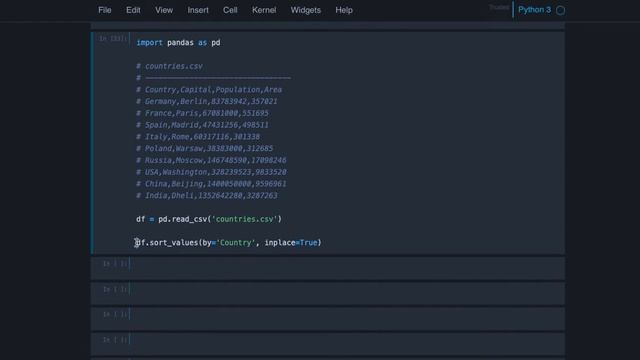Open the Cell menu
Viewport: 640px width, 360px height.
pyautogui.click(x=230, y=10)
